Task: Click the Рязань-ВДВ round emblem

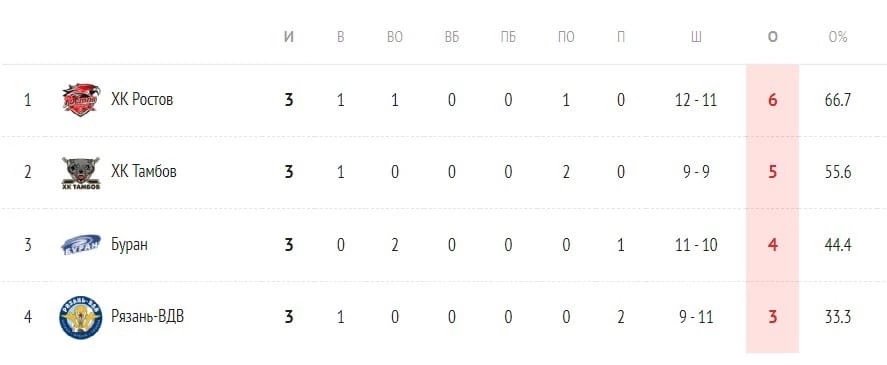Action: 81,317
